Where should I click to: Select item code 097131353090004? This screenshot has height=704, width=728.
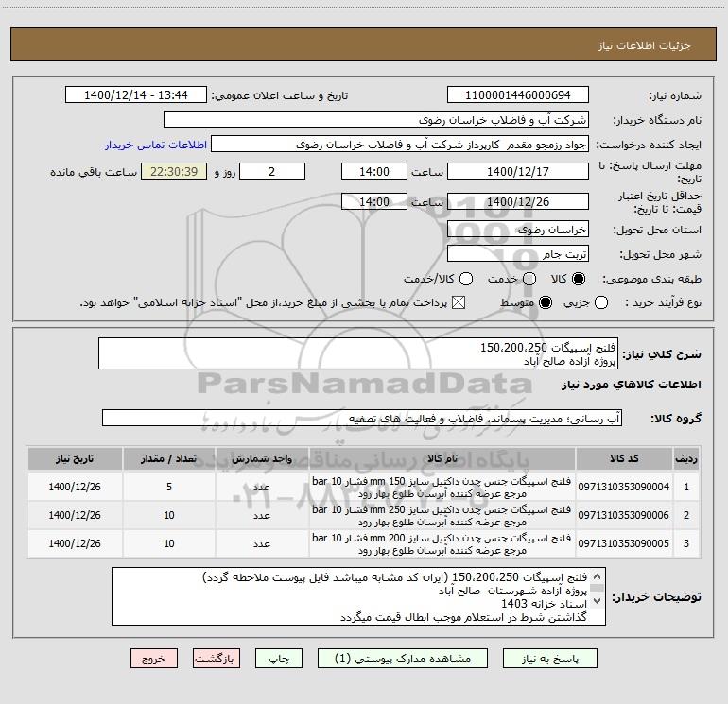(x=624, y=487)
